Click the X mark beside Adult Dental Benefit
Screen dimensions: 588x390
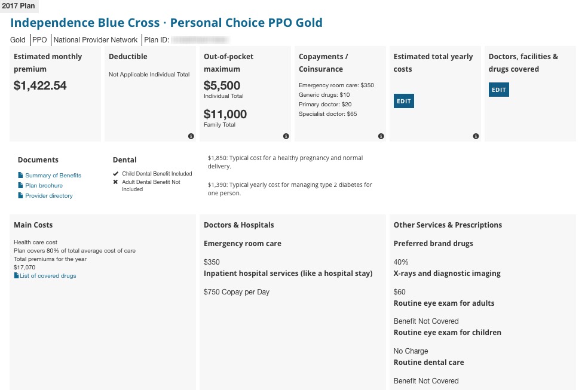tap(115, 182)
